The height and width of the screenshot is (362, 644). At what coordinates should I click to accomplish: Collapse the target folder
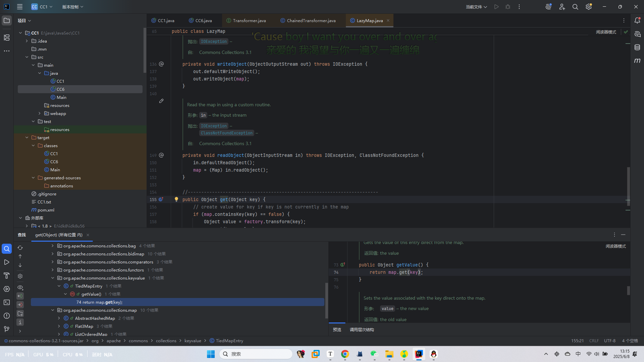27,138
